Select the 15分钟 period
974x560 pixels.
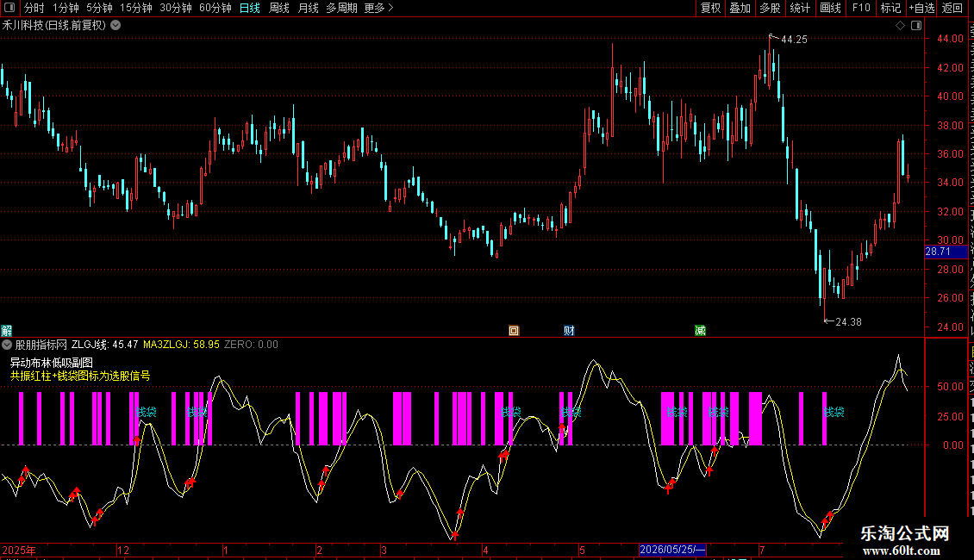pos(136,8)
